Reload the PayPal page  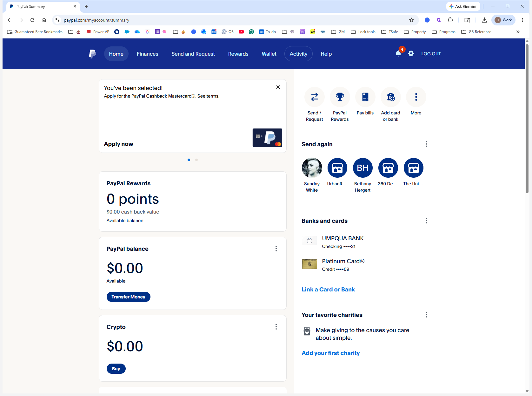click(32, 20)
